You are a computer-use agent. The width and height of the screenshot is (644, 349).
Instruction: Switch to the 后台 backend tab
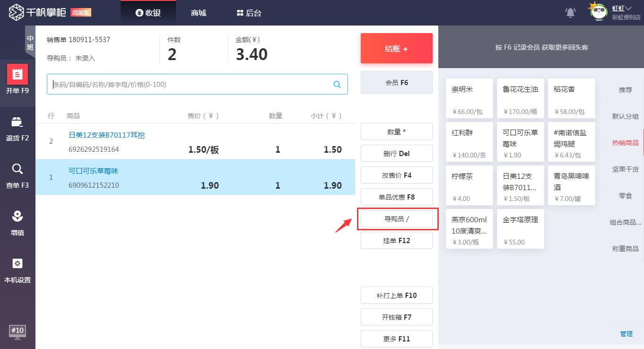coord(249,13)
